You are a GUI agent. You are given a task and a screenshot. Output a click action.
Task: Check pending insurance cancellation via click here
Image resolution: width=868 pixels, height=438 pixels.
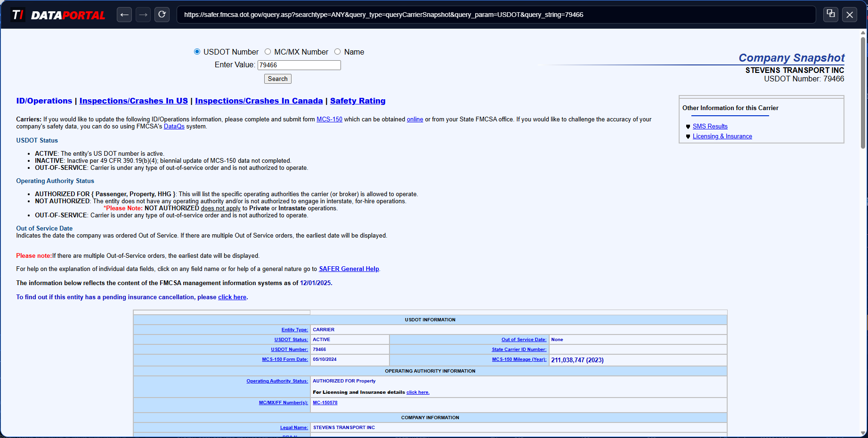pyautogui.click(x=232, y=297)
